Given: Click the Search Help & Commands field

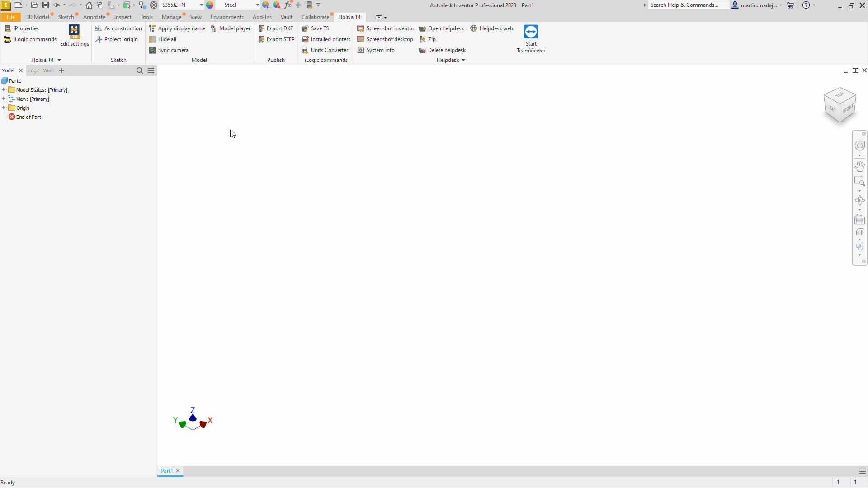Looking at the screenshot, I should point(687,5).
